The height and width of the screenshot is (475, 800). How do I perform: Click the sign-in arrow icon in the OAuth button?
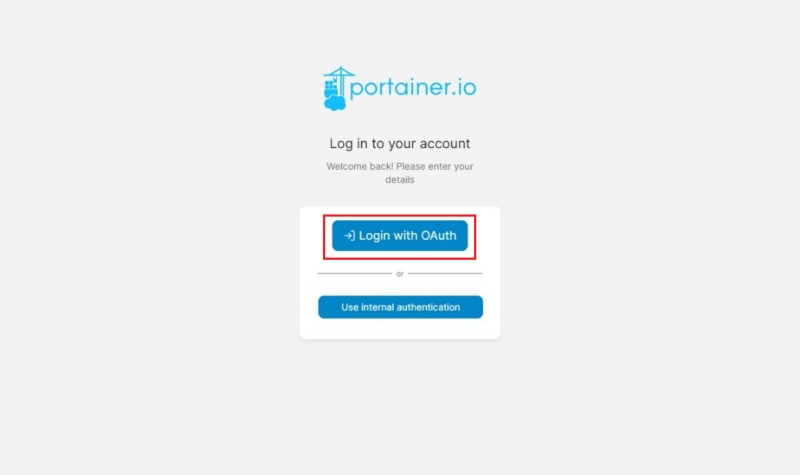point(349,236)
